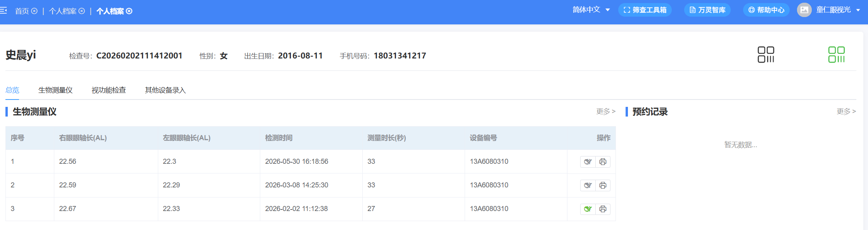Switch to the 首页 page tab
868x230 pixels.
pyautogui.click(x=22, y=11)
